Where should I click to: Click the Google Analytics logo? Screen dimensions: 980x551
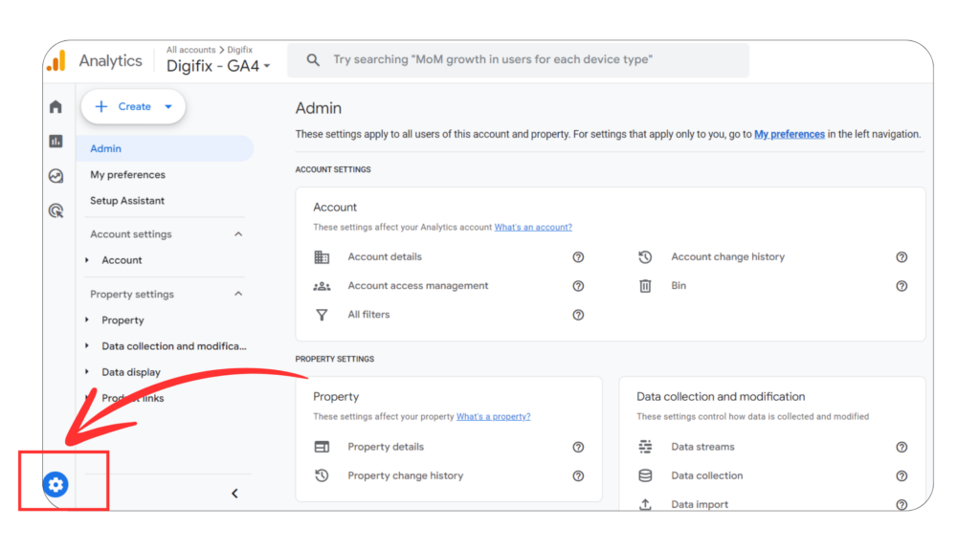pos(56,60)
